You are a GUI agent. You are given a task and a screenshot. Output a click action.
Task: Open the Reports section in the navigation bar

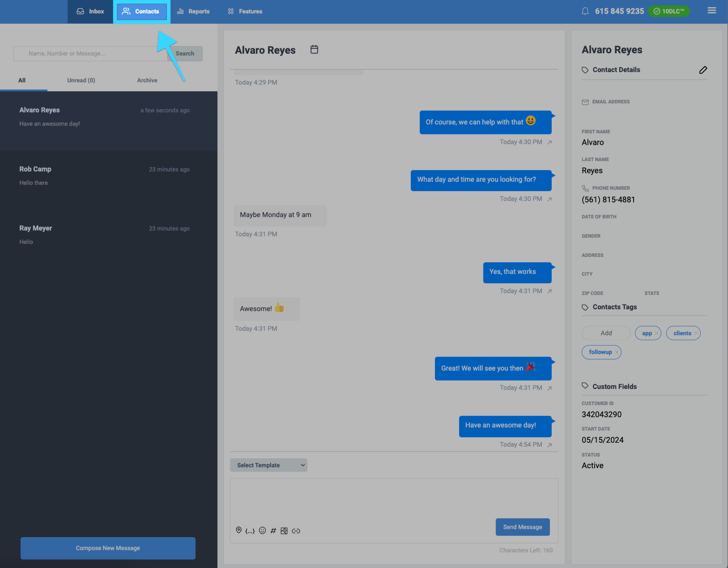pos(193,11)
